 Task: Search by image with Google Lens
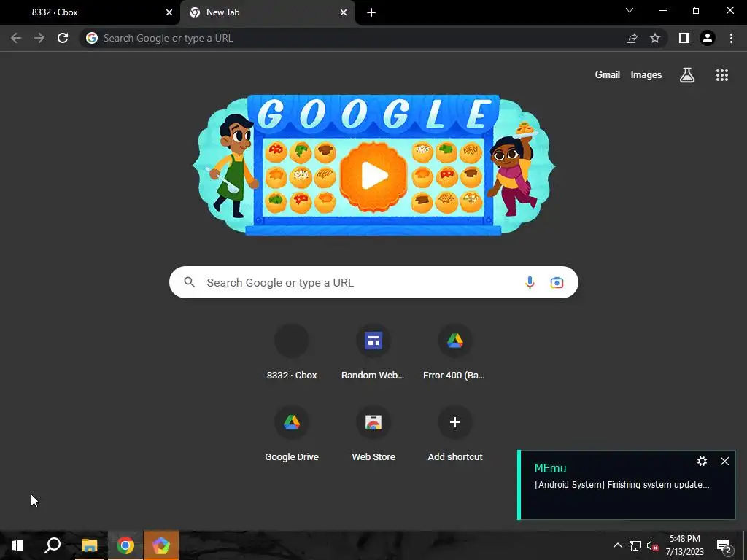(x=557, y=282)
